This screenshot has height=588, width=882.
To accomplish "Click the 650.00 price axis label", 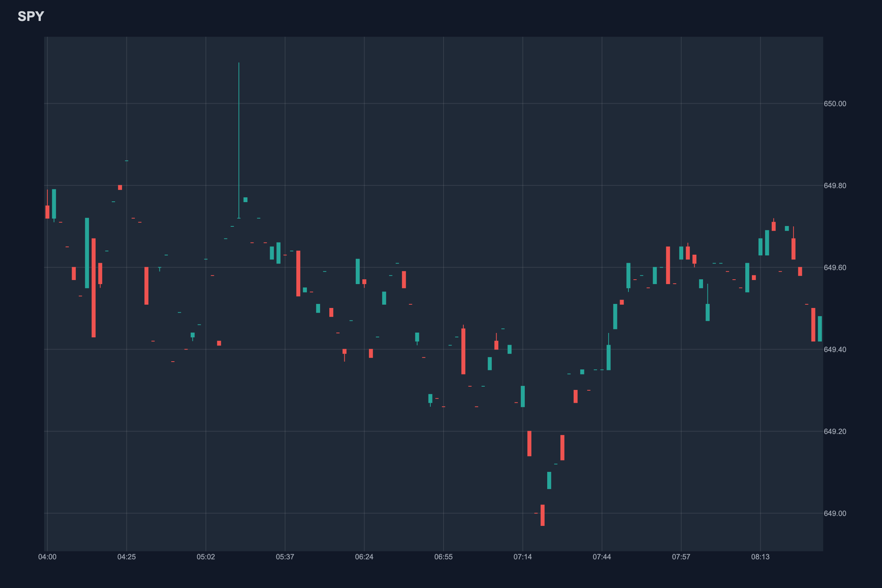I will [x=835, y=104].
